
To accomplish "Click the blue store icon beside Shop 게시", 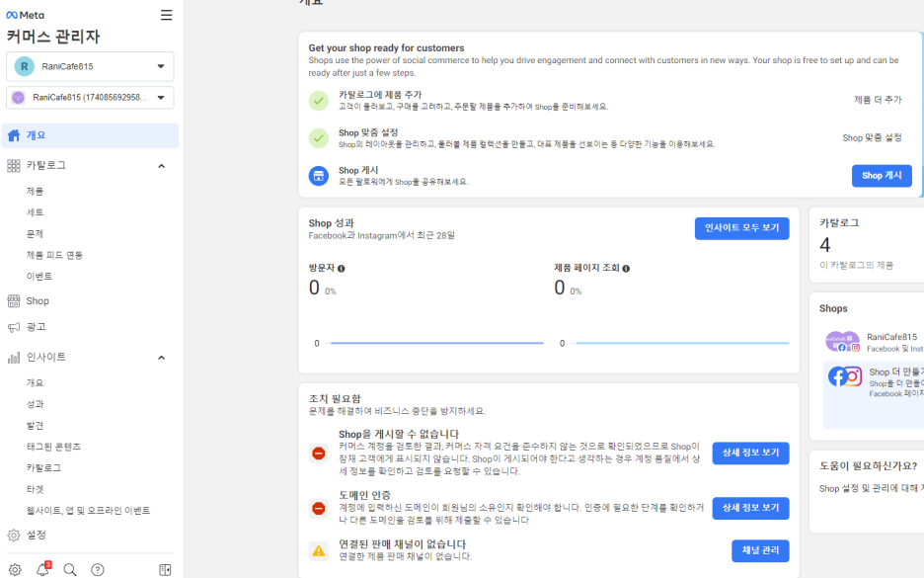I will coord(319,176).
